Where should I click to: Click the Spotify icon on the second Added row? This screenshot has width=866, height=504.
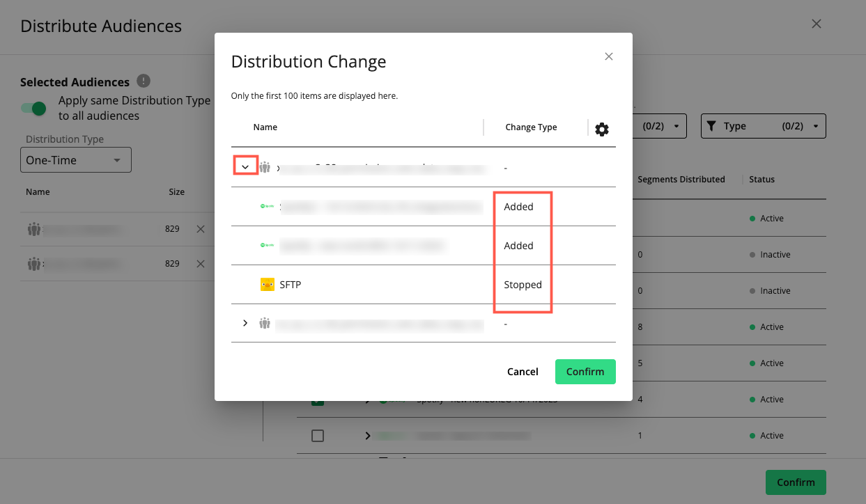tap(267, 245)
